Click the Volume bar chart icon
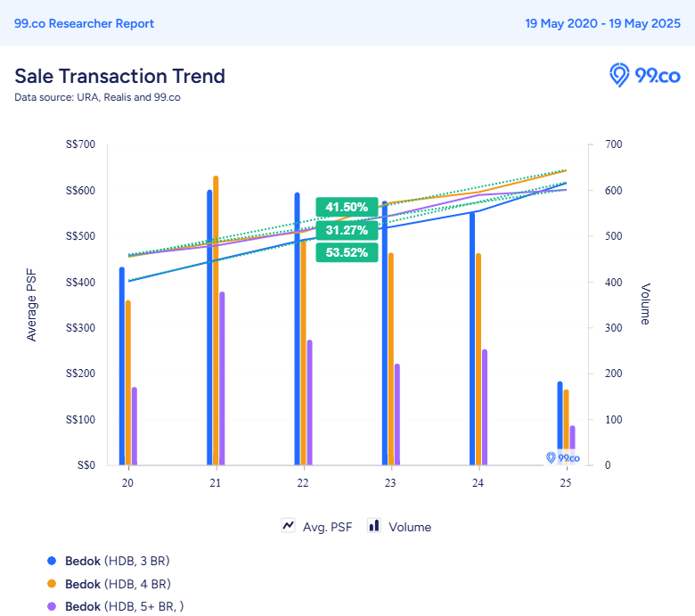This screenshot has height=616, width=695. tap(374, 526)
